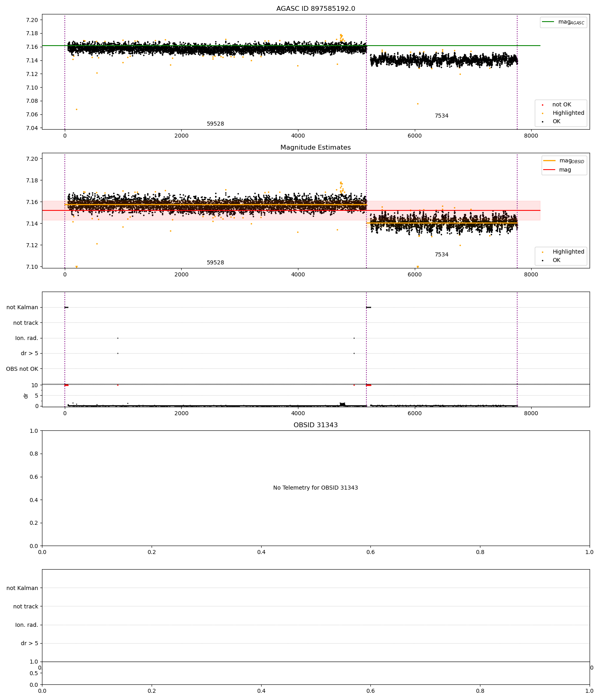This screenshot has height=700, width=600.
Task: Click the orange mag OBSID legend line
Action: point(550,161)
